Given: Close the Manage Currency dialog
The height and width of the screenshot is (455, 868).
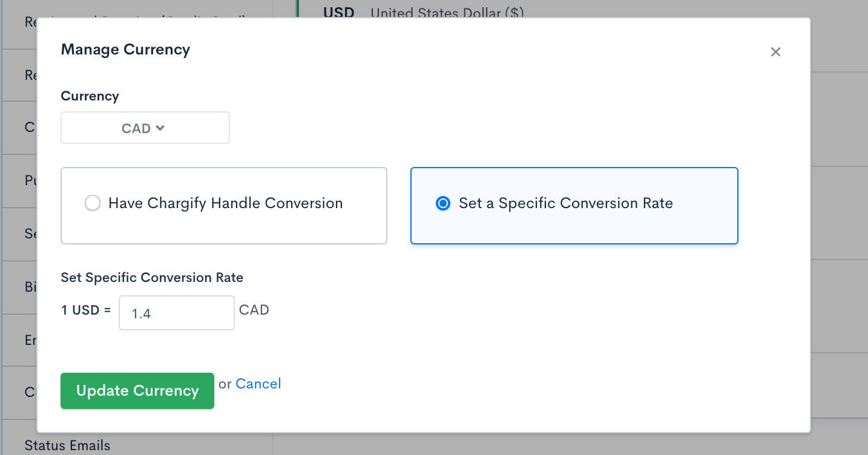Looking at the screenshot, I should point(775,52).
